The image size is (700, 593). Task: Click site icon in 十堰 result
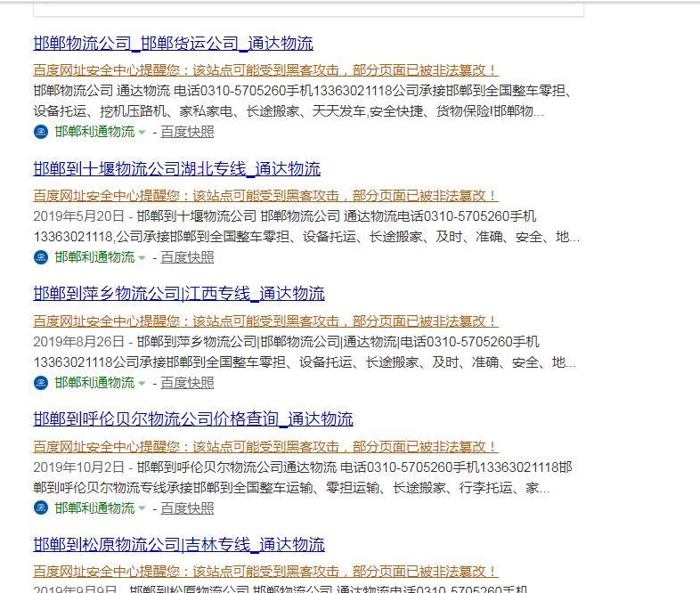point(41,257)
